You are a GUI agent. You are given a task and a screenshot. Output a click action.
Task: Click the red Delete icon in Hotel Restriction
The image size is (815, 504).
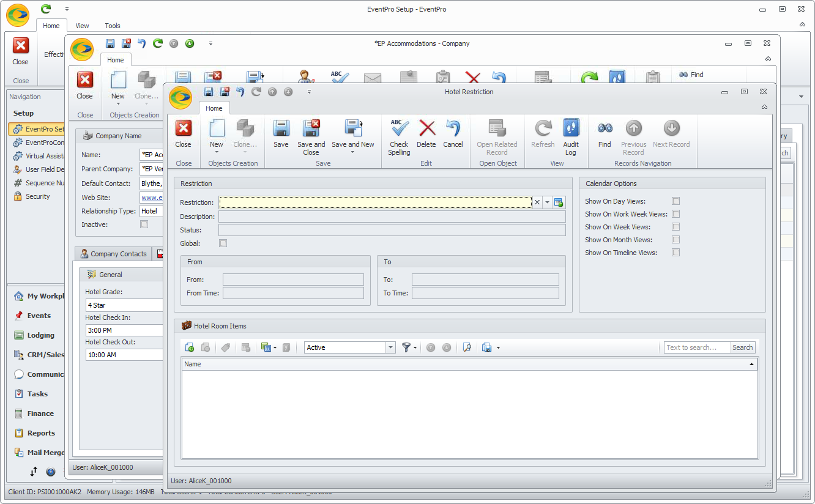pos(426,128)
